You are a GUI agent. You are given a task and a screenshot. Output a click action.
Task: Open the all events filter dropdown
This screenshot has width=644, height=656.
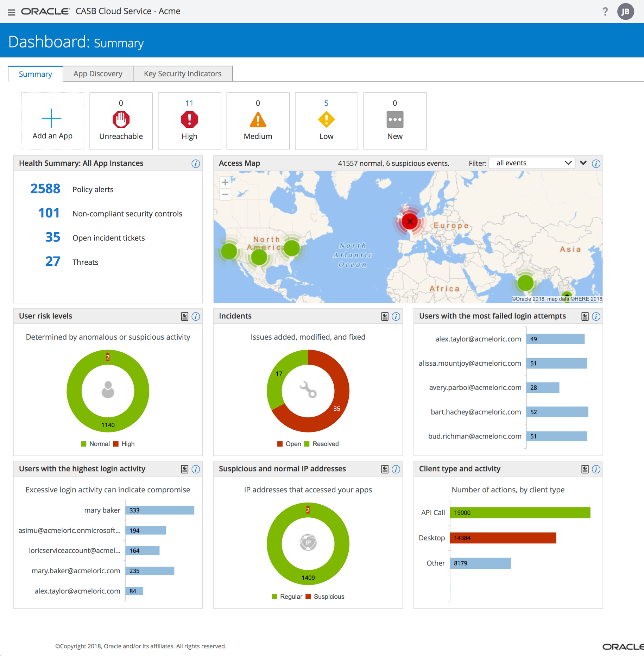coord(532,163)
